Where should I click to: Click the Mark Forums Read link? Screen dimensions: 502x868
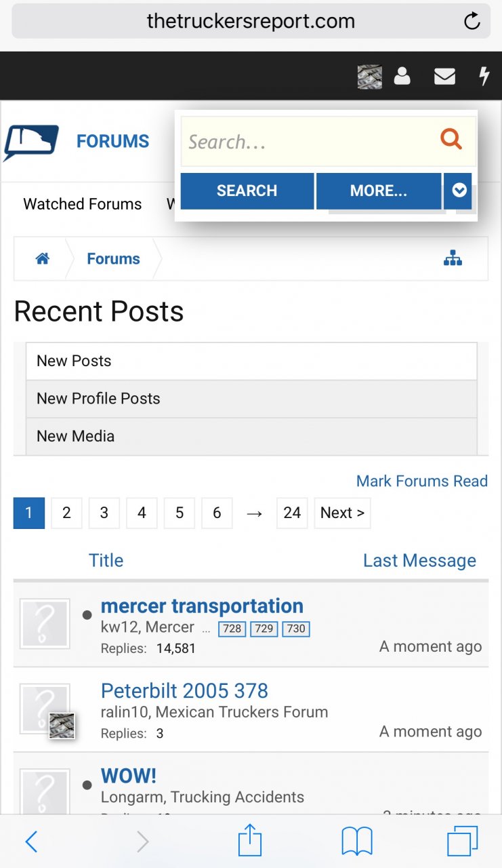coord(421,481)
